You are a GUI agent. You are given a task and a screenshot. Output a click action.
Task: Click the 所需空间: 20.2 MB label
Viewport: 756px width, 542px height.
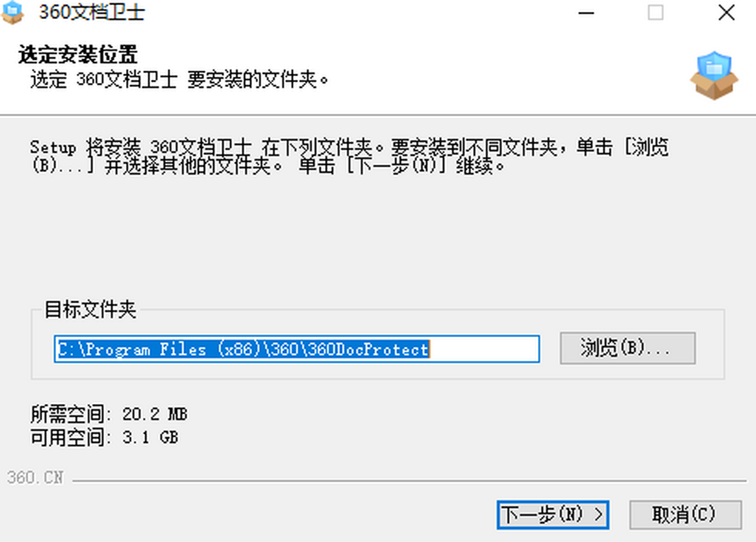(x=109, y=414)
